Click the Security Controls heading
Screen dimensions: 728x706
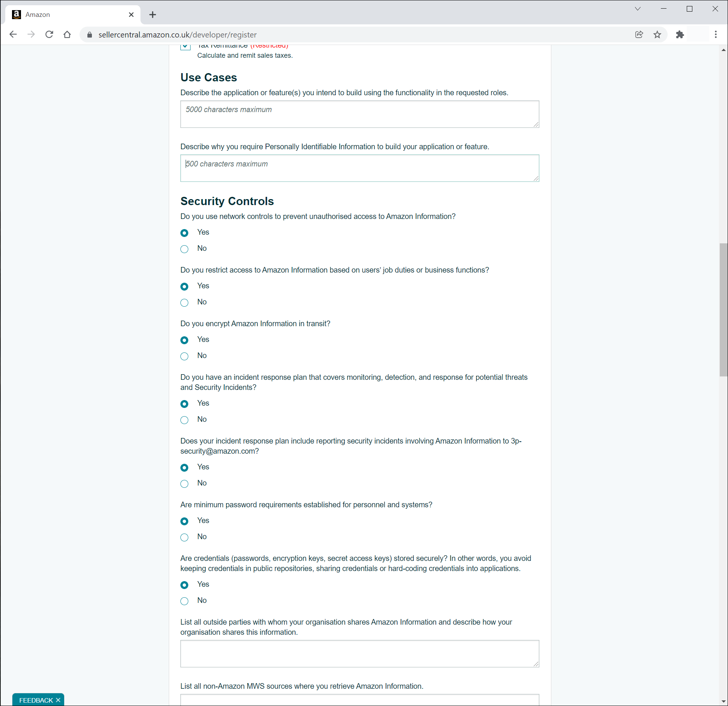pyautogui.click(x=227, y=201)
